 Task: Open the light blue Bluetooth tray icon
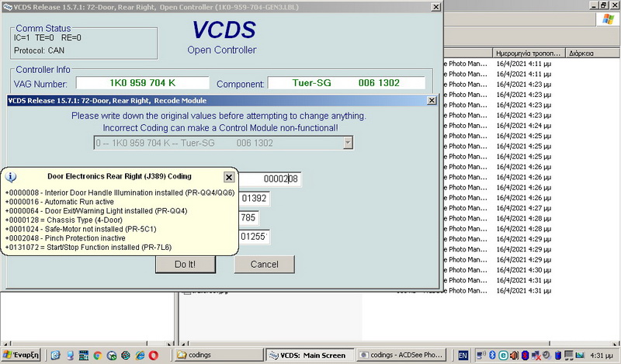tap(492, 355)
